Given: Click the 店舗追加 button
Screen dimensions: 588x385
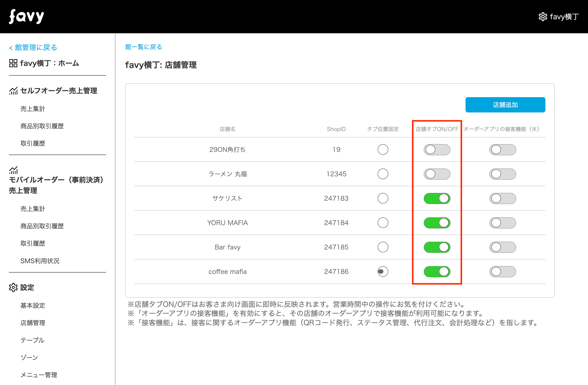Looking at the screenshot, I should [505, 105].
